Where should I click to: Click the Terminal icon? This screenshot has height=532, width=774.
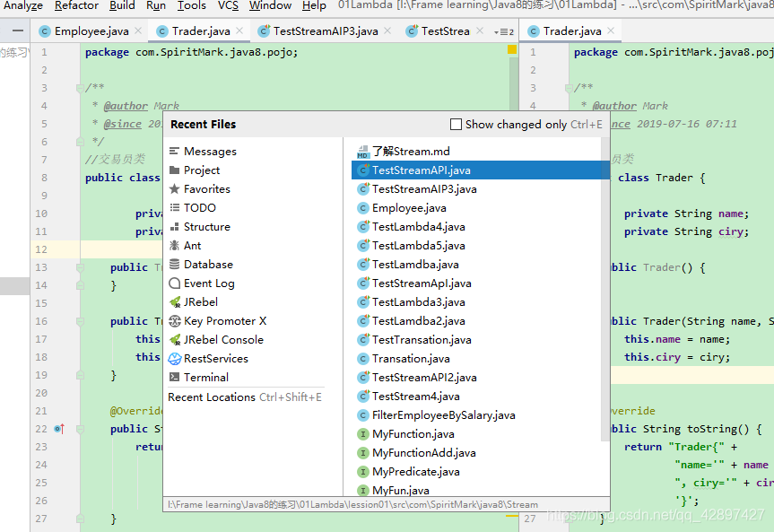pyautogui.click(x=174, y=378)
